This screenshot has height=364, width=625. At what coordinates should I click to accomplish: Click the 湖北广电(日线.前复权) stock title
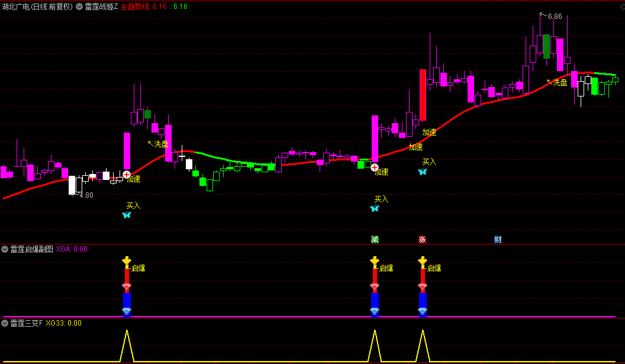[37, 7]
